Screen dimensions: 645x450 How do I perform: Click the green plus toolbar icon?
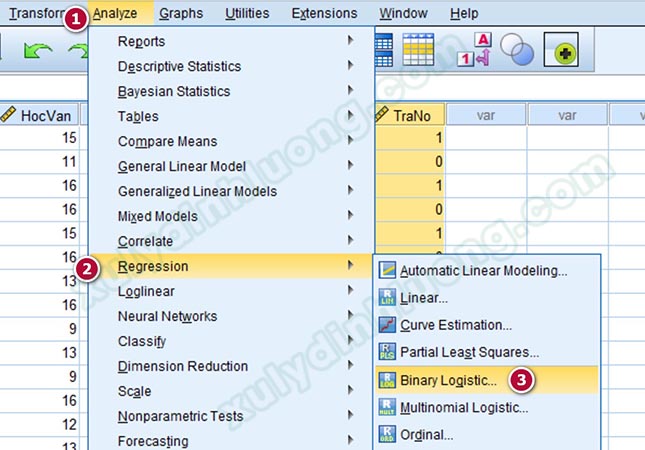point(561,50)
